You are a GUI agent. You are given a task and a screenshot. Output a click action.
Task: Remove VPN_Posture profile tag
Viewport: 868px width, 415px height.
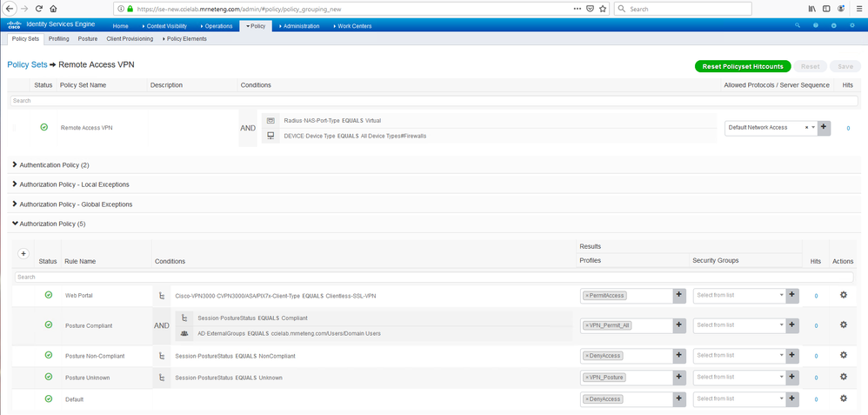pos(587,378)
